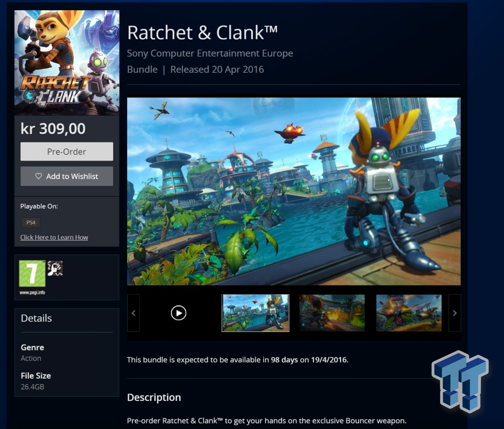Click the www.pegi.info text
This screenshot has height=429, width=504.
point(32,292)
